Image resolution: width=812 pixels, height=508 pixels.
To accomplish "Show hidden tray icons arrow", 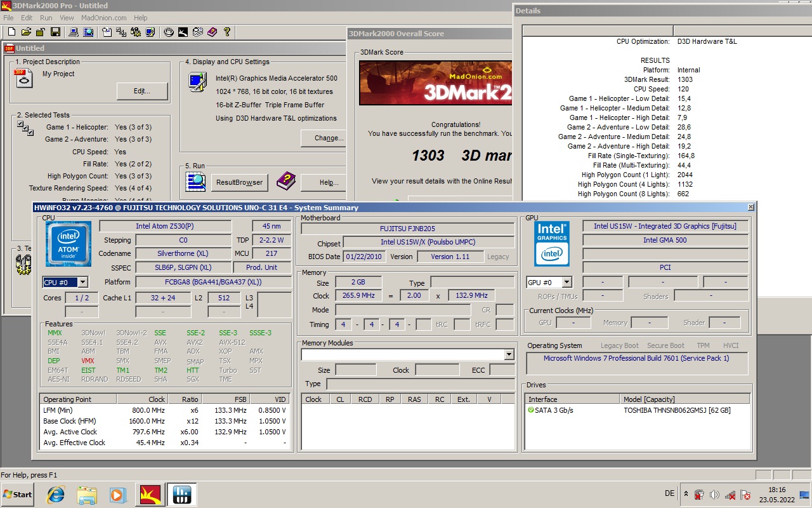I will tap(686, 494).
